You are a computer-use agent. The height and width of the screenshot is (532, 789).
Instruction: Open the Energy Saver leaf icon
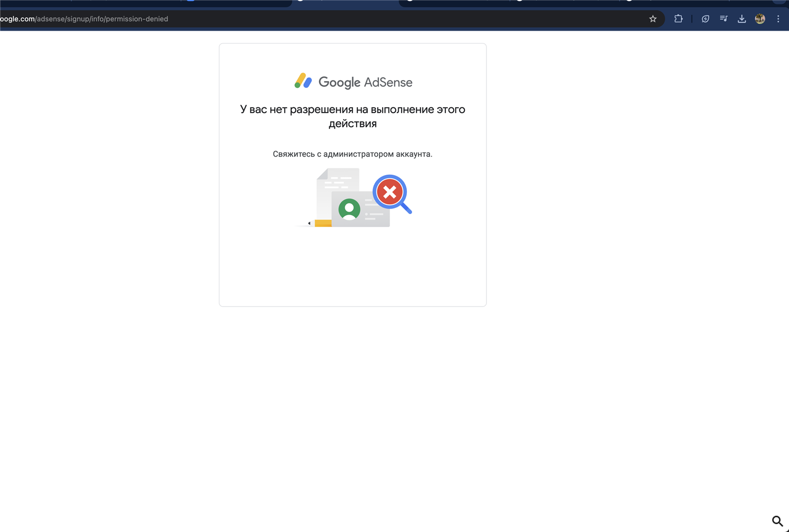point(705,19)
